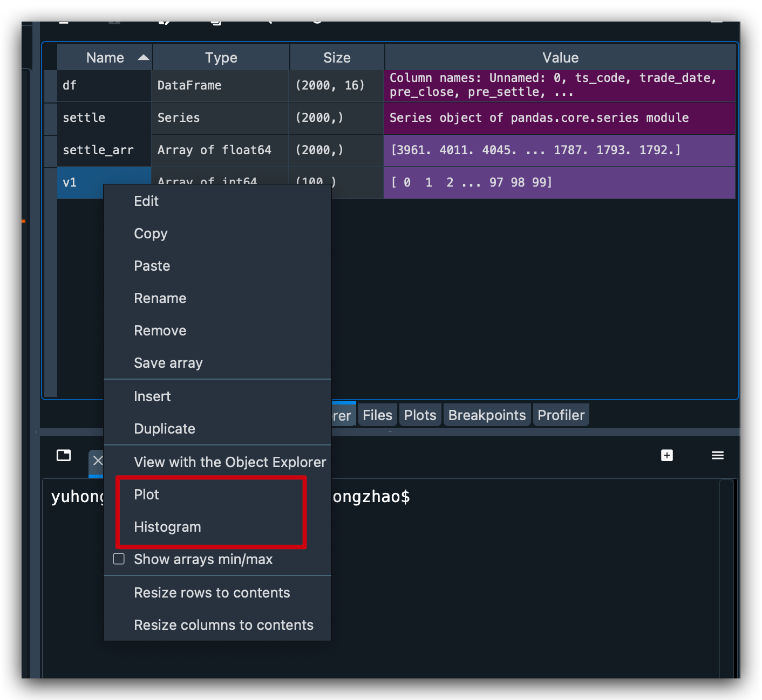Click Save array in the context menu
Image resolution: width=762 pixels, height=700 pixels.
(x=217, y=363)
